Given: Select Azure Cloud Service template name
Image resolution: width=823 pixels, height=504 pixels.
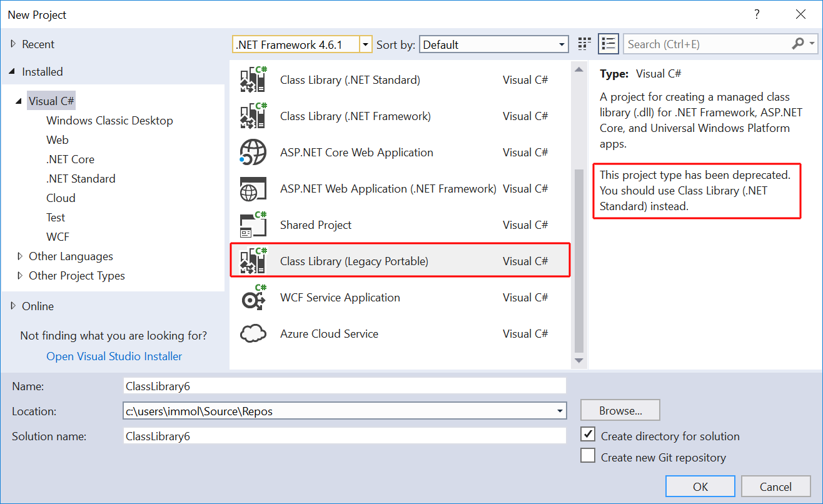Looking at the screenshot, I should click(x=329, y=333).
